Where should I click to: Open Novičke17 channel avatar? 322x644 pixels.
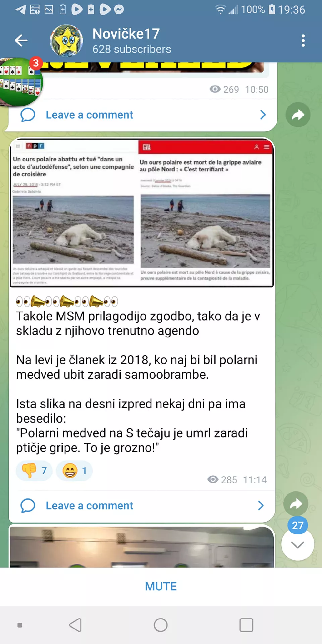point(66,41)
